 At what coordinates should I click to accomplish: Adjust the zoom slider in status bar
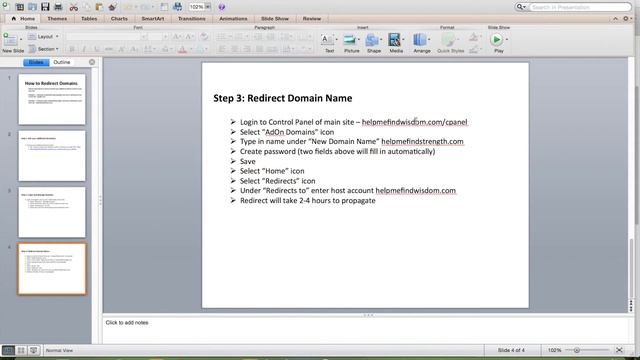tap(576, 350)
